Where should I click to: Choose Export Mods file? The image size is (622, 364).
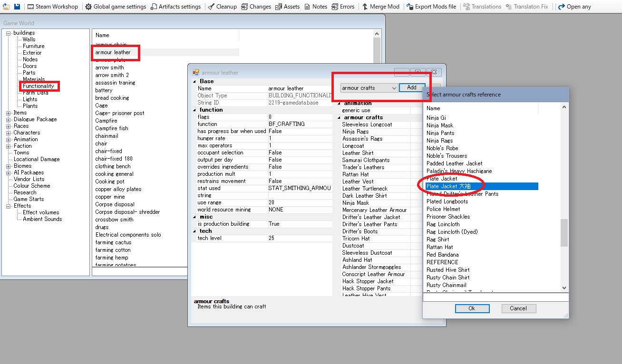[431, 7]
